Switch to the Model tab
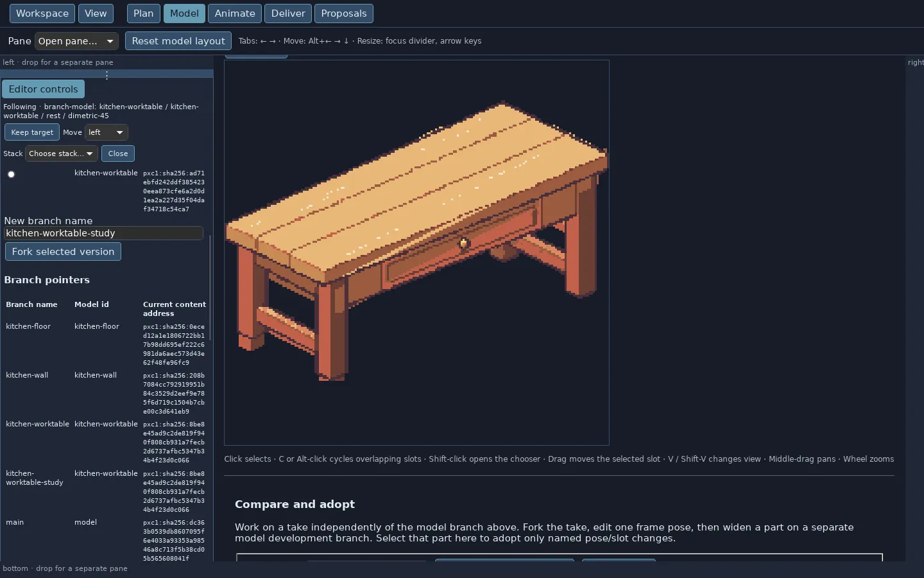The image size is (924, 578). [x=184, y=13]
